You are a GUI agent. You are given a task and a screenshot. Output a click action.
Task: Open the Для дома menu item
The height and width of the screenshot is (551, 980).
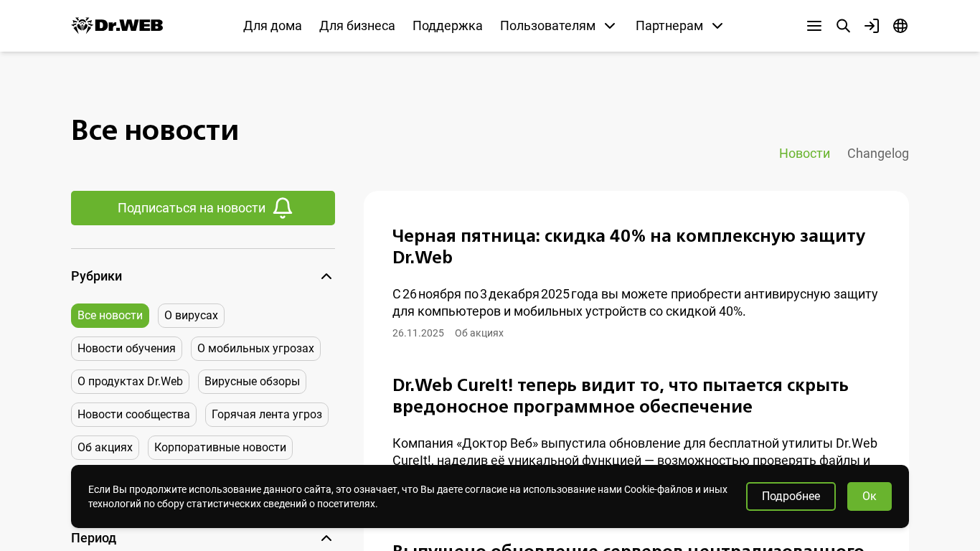[273, 26]
